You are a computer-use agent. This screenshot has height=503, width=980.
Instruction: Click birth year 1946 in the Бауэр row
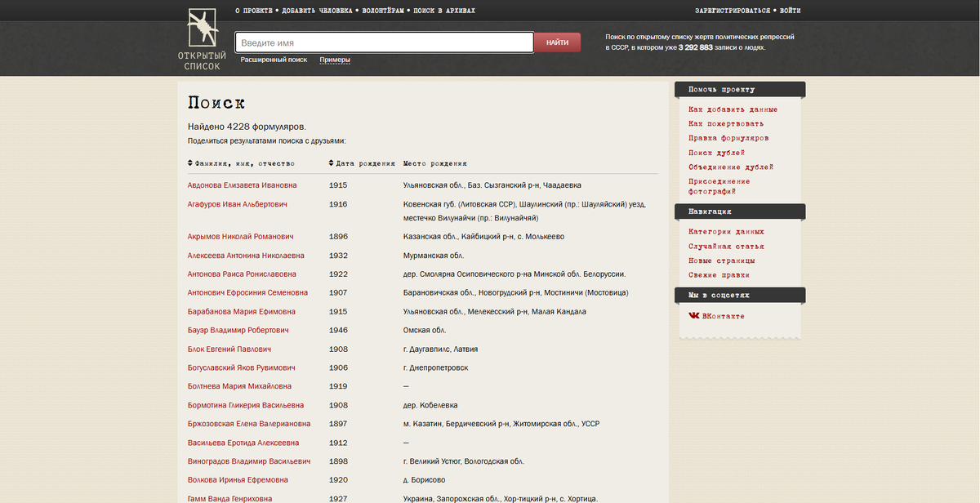[x=338, y=331]
